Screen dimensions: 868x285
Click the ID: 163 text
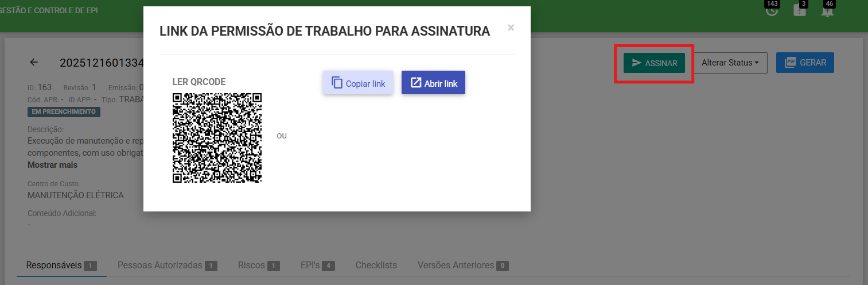pos(40,88)
